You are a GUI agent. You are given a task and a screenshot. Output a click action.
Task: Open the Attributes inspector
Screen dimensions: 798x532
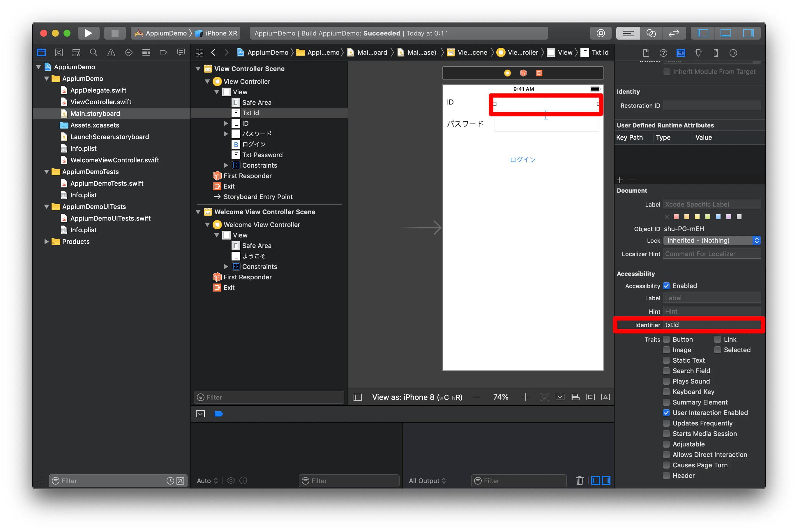pyautogui.click(x=698, y=53)
